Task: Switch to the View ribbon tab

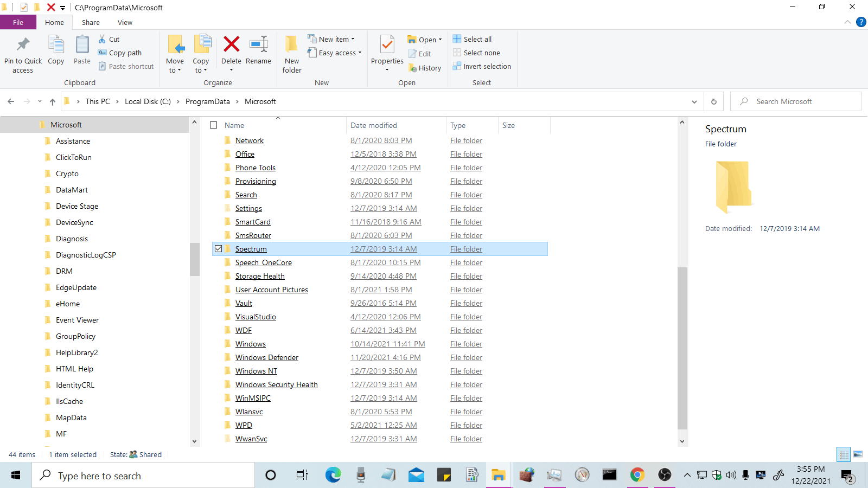Action: pos(125,22)
